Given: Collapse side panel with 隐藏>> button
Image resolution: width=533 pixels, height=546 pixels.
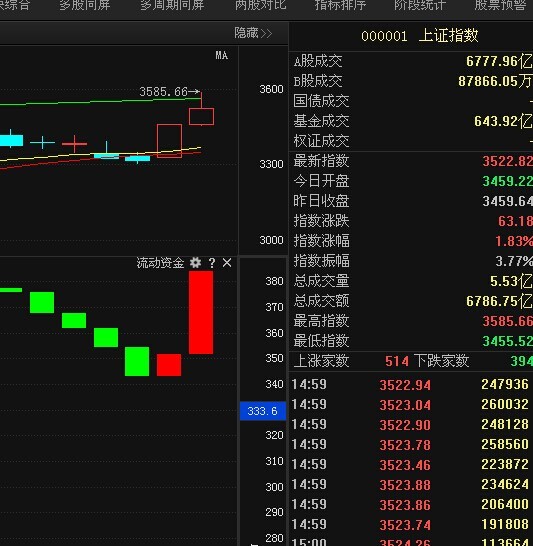Looking at the screenshot, I should tap(253, 33).
